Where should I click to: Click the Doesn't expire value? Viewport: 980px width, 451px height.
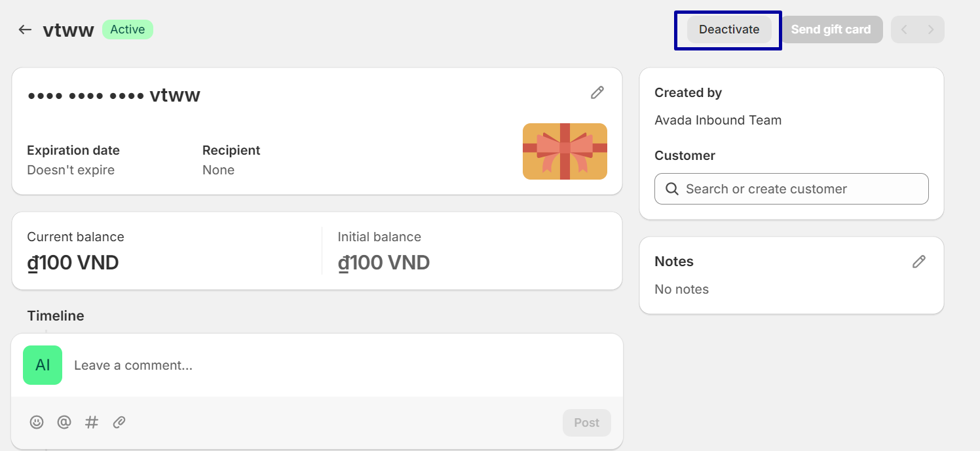[71, 170]
